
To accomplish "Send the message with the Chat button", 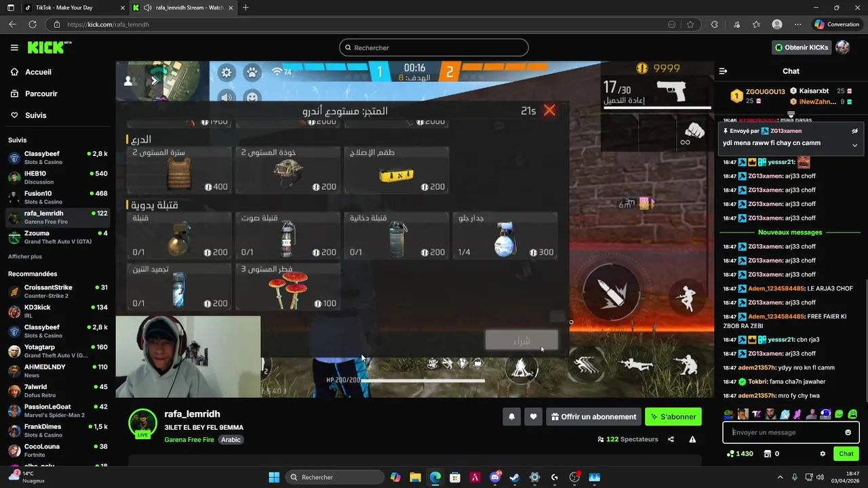I will [846, 453].
